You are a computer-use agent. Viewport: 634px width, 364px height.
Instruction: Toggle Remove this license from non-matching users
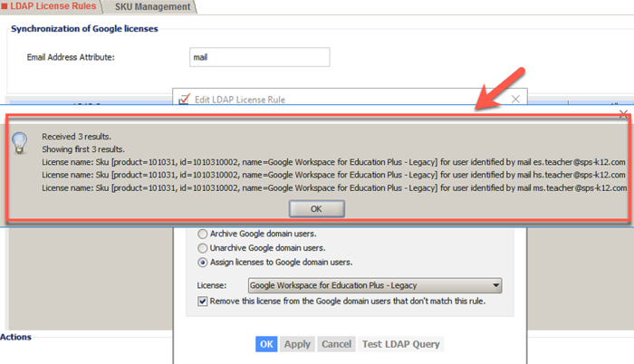pyautogui.click(x=203, y=302)
